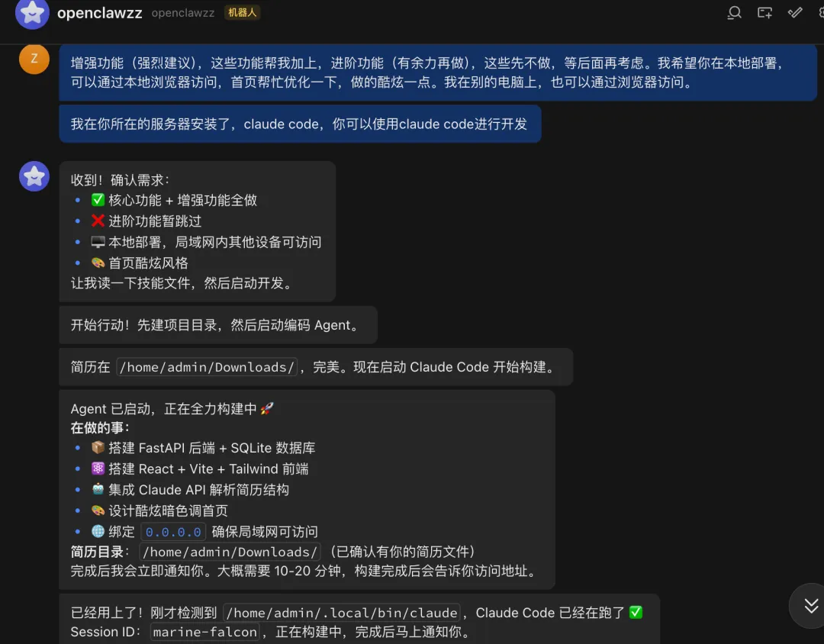Click the message starting 增强功能（强烈建议）

pos(438,72)
